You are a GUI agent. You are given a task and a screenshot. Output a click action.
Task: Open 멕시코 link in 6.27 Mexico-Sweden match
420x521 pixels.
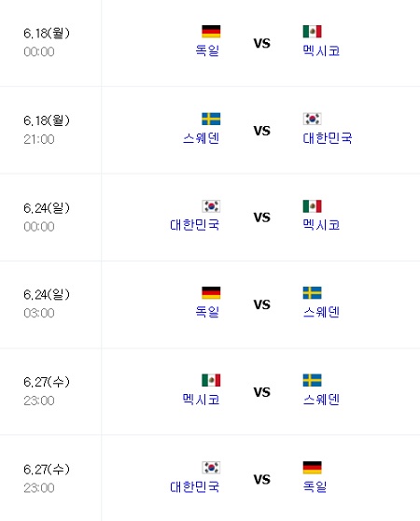(x=202, y=399)
